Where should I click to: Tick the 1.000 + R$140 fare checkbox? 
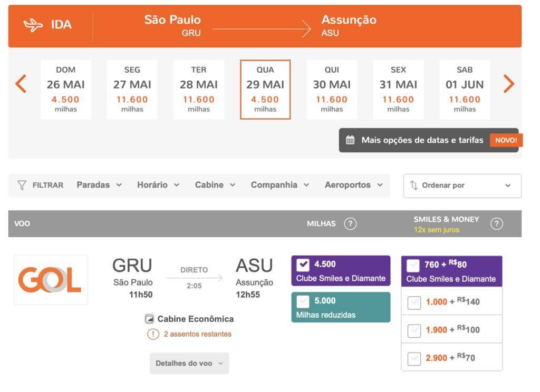(x=414, y=302)
